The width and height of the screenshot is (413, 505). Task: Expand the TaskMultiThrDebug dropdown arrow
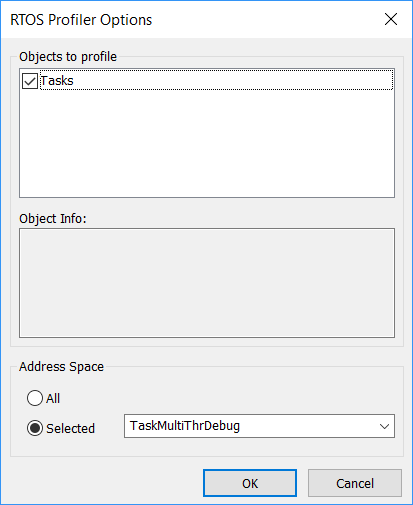384,426
